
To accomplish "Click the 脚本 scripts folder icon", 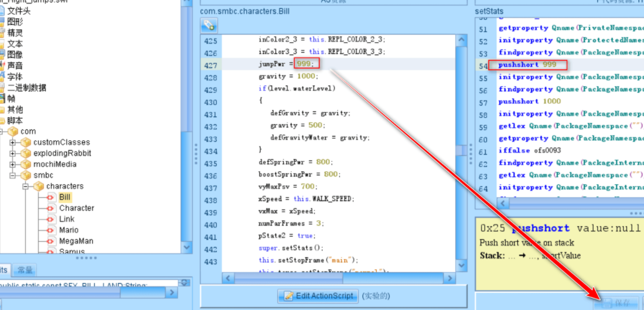I will pyautogui.click(x=2, y=121).
